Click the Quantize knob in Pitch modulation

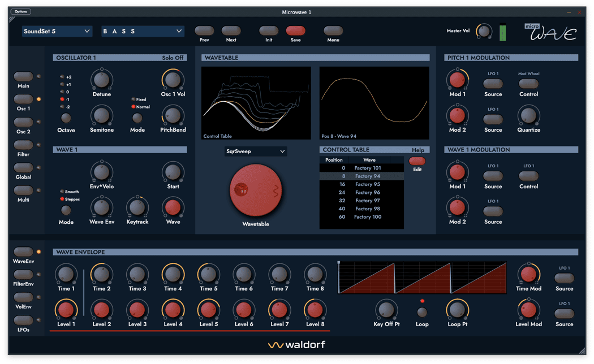(x=528, y=115)
